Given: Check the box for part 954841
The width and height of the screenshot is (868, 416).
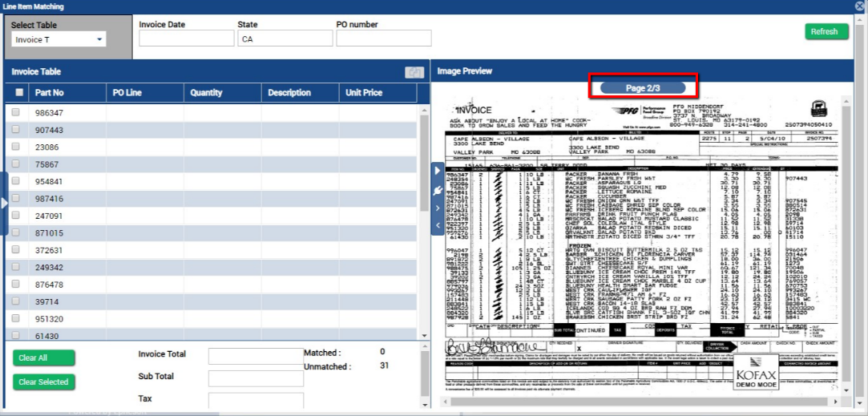Looking at the screenshot, I should click(x=16, y=180).
